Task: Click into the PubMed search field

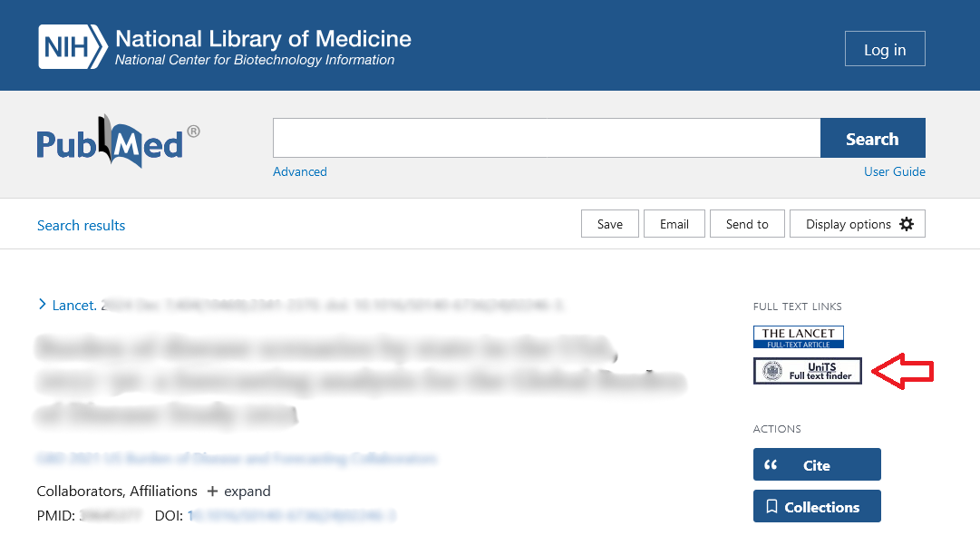Action: [547, 139]
